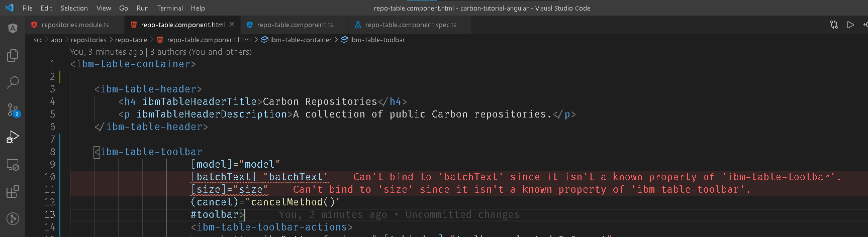This screenshot has height=237, width=868.
Task: Open the Search view in activity bar
Action: [x=13, y=82]
